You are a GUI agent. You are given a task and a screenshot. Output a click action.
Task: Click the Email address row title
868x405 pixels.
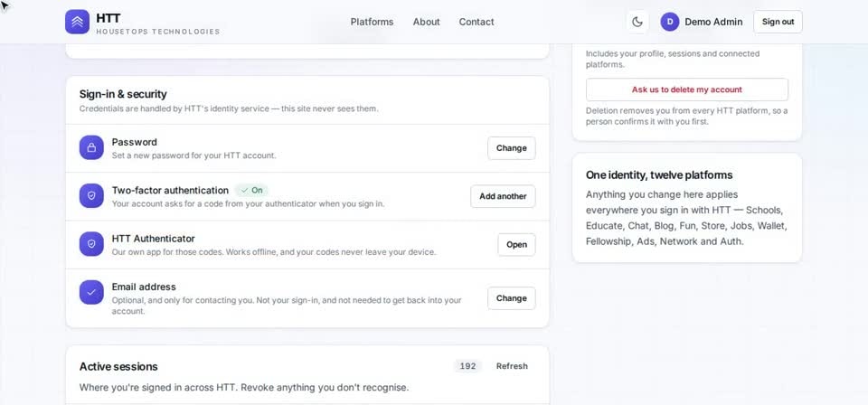click(x=144, y=287)
